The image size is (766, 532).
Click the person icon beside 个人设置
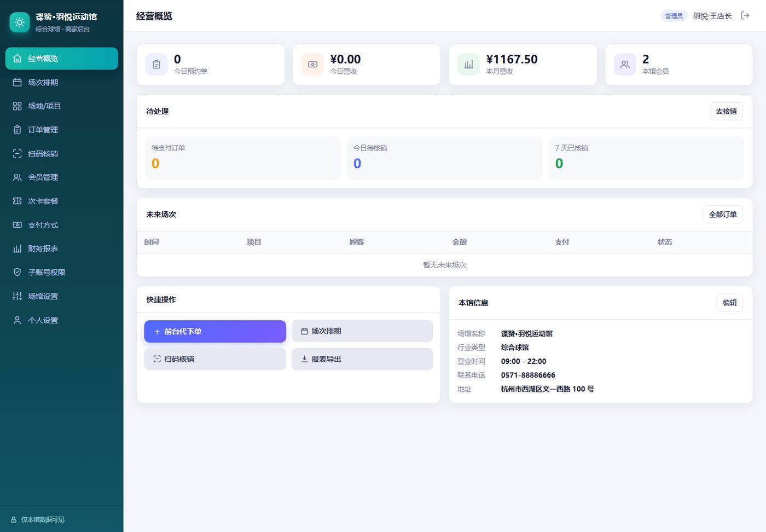click(x=18, y=320)
